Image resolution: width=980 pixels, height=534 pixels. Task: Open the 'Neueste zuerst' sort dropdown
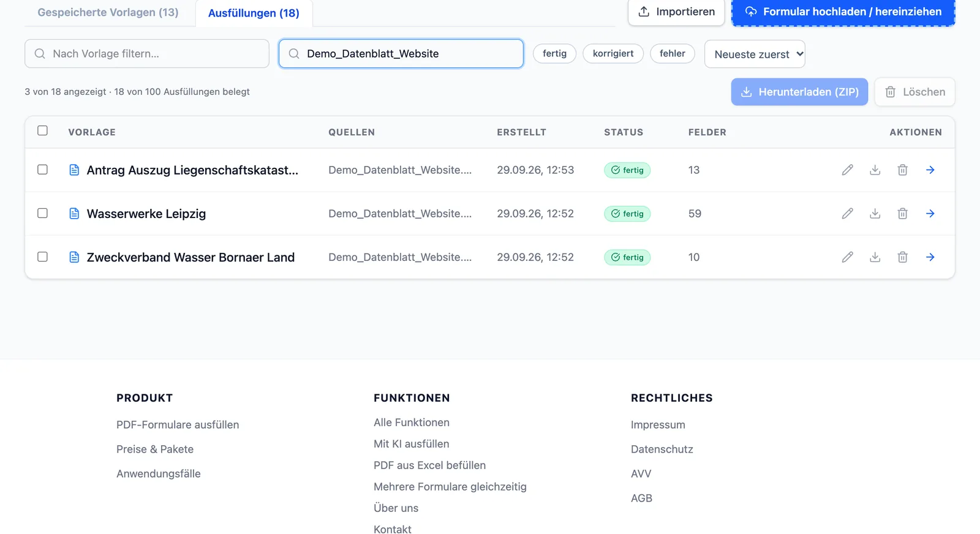coord(755,55)
